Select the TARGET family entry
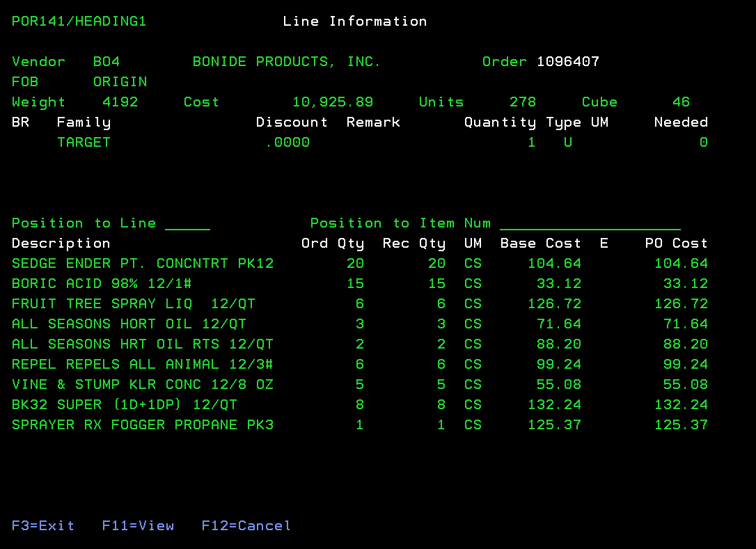Screen dimensions: 756x549 pos(84,143)
